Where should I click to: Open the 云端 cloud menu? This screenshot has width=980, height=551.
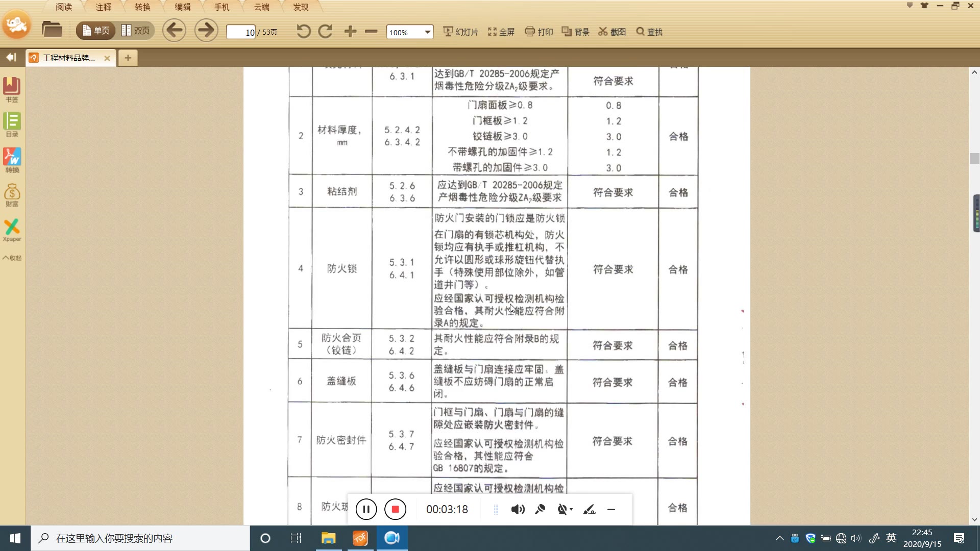(261, 7)
